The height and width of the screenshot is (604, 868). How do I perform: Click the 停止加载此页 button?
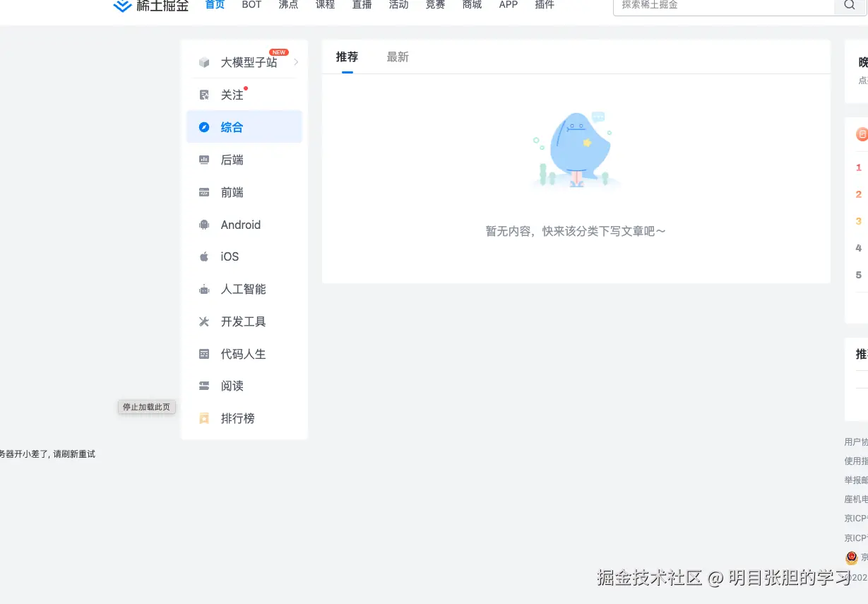tap(146, 407)
